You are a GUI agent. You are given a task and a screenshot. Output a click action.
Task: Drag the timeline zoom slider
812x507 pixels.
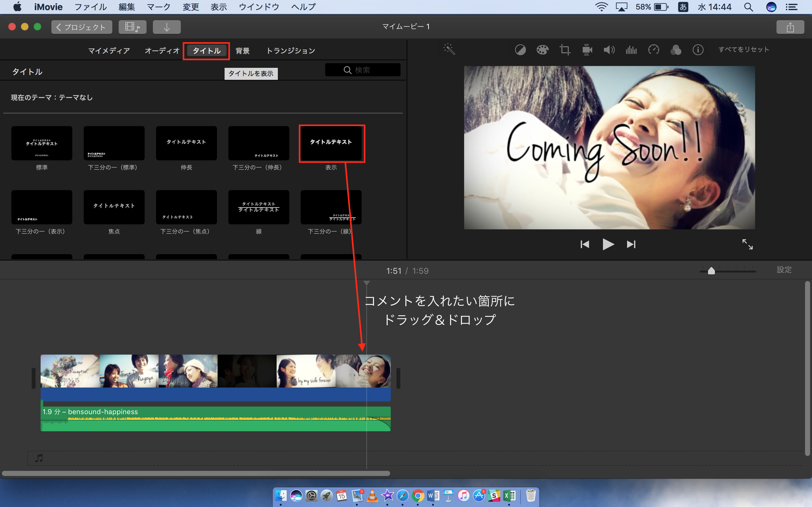pyautogui.click(x=711, y=270)
